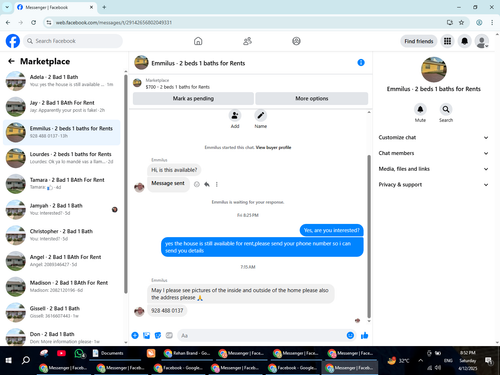The width and height of the screenshot is (500, 375).
Task: Show hidden system tray icons
Action: pyautogui.click(x=420, y=360)
